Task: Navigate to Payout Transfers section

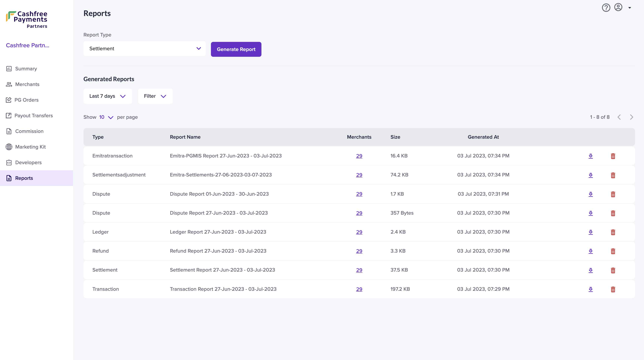Action: [x=34, y=116]
